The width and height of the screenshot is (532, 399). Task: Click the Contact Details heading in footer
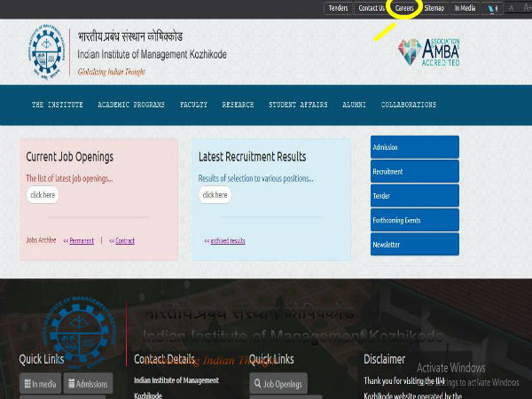tap(165, 359)
